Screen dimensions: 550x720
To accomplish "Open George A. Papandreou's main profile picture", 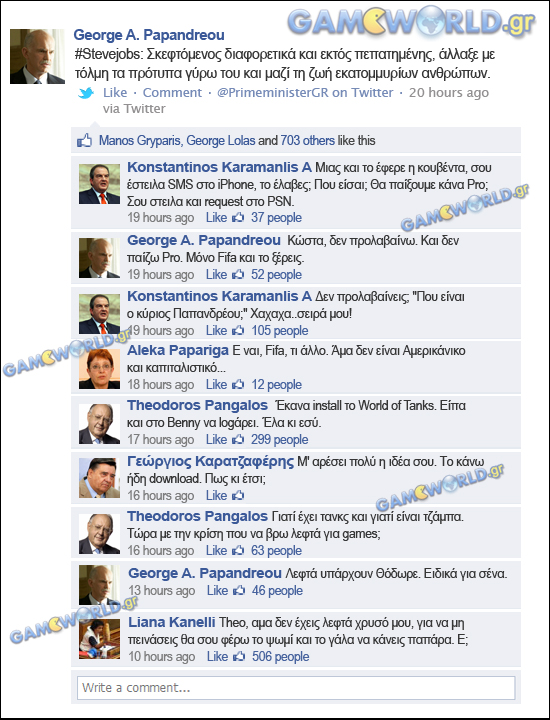I will click(x=37, y=56).
